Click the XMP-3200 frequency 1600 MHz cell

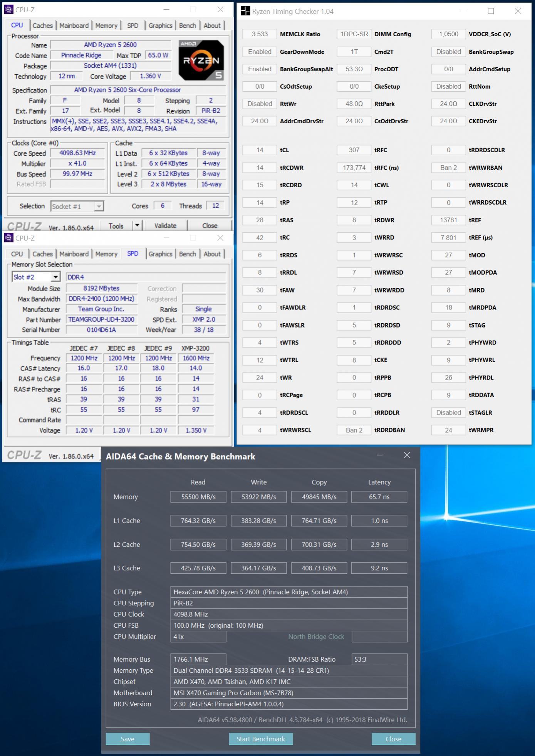point(196,358)
